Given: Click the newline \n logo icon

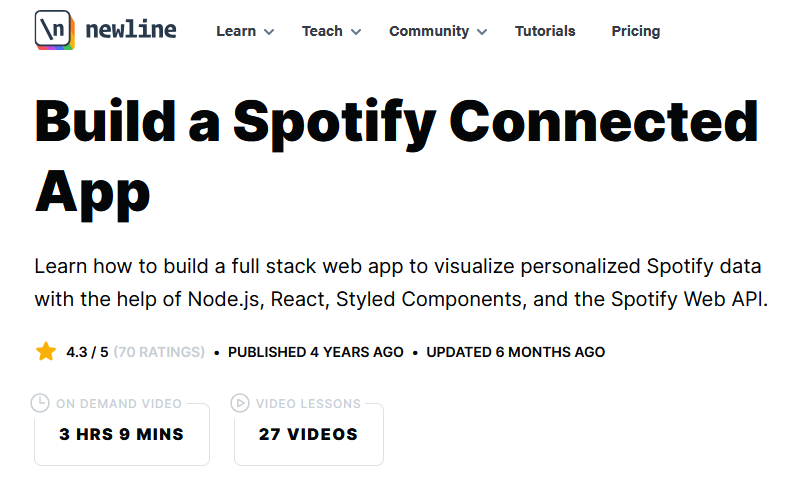Looking at the screenshot, I should 55,30.
